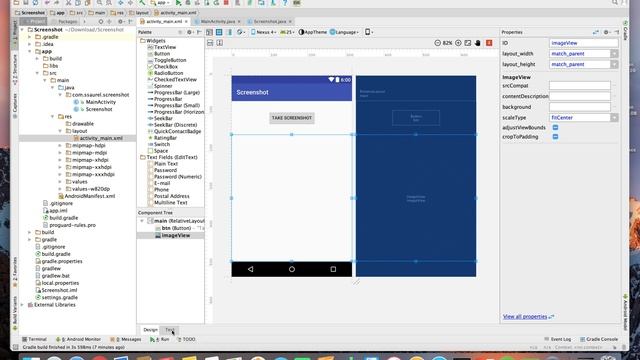
Task: Tap the Home circle in preview navigation bar
Action: (292, 269)
